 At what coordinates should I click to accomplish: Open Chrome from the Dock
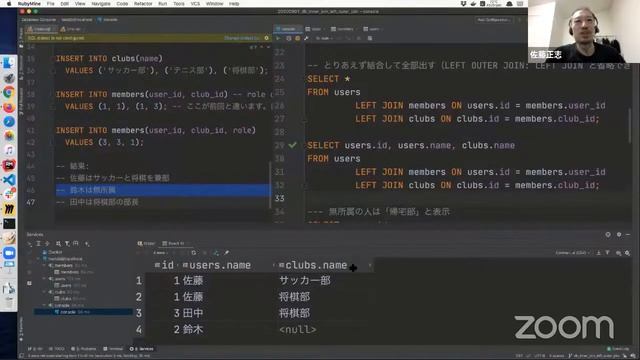pyautogui.click(x=9, y=93)
